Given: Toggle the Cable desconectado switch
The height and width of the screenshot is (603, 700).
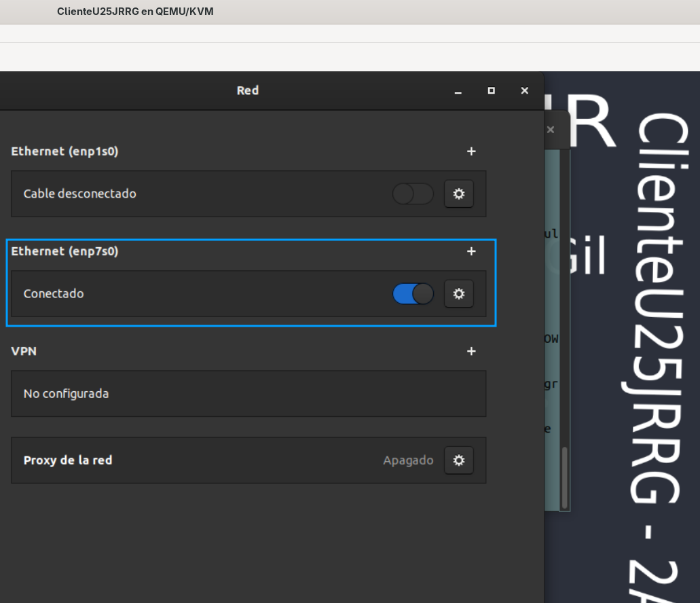Looking at the screenshot, I should 413,194.
